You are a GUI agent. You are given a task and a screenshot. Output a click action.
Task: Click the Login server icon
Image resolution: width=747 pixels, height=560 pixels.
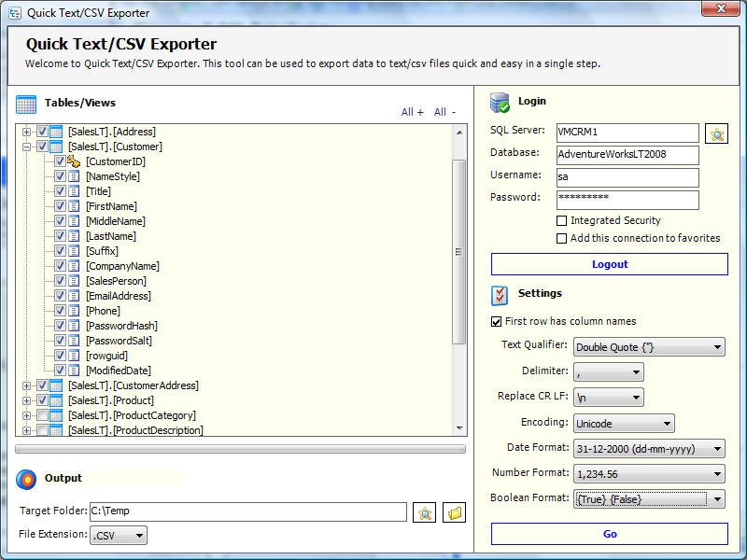tap(500, 103)
